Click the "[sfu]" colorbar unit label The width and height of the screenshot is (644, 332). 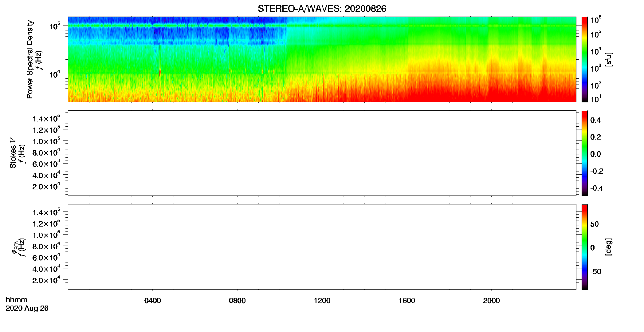[x=608, y=59]
